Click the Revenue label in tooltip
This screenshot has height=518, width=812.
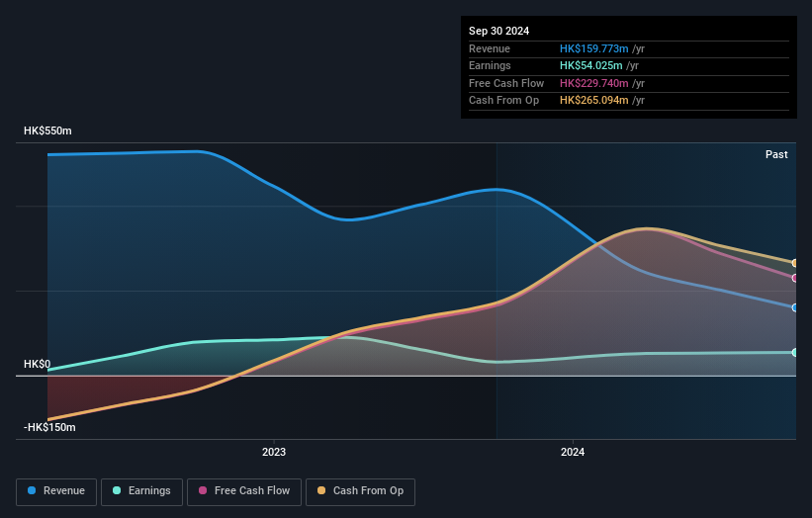coord(490,48)
